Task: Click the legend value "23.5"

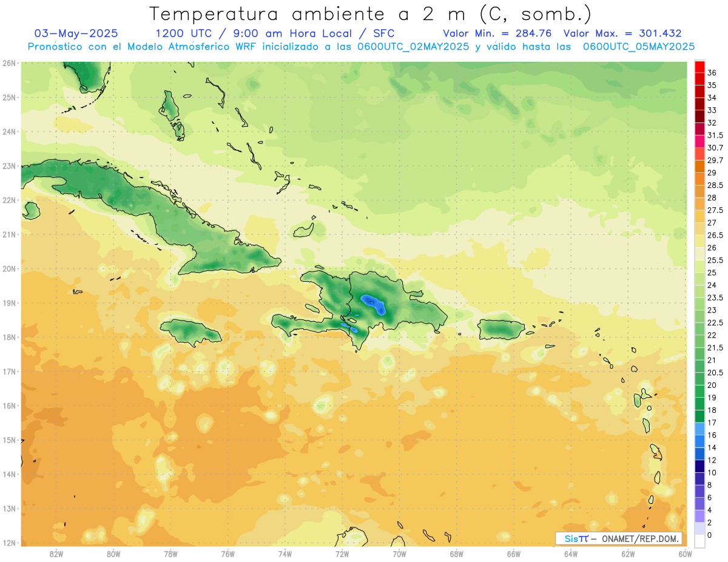Action: [715, 297]
